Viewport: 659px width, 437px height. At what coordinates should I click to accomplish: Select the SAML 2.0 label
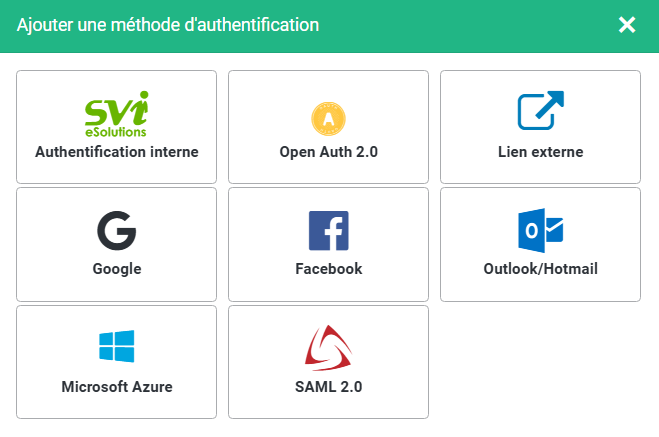329,387
